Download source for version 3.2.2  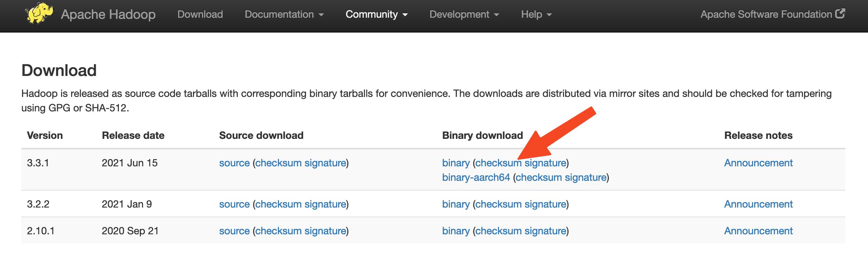tap(234, 204)
